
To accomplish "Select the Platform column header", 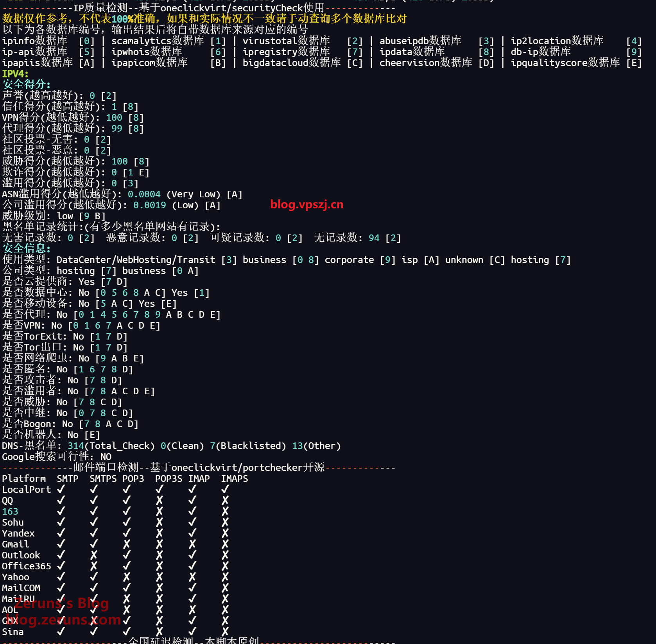I will coord(24,478).
